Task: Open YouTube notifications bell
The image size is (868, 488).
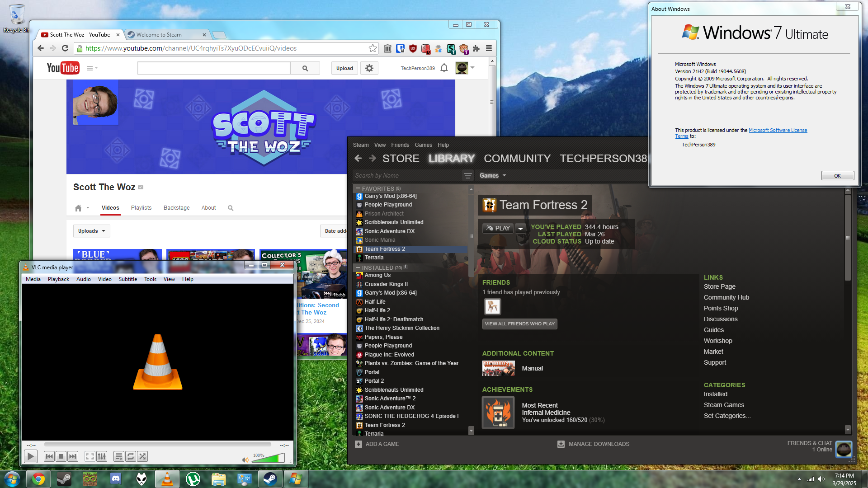Action: 444,68
